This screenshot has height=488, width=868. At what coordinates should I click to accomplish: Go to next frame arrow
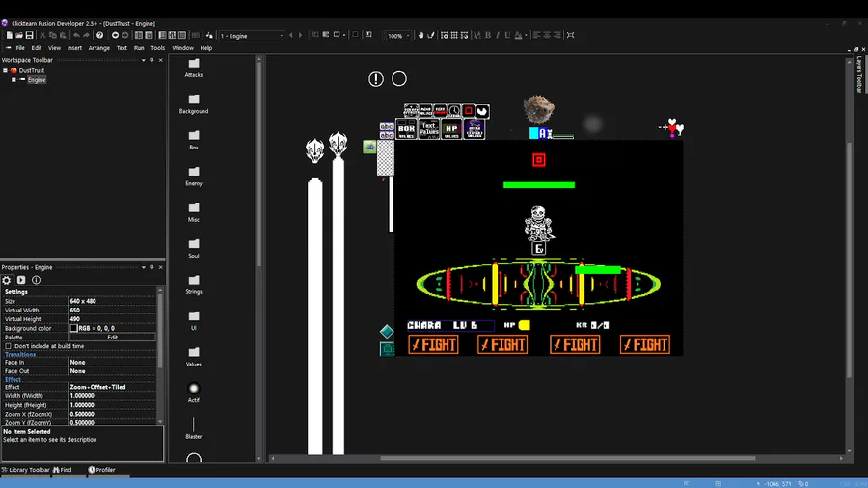pyautogui.click(x=301, y=36)
